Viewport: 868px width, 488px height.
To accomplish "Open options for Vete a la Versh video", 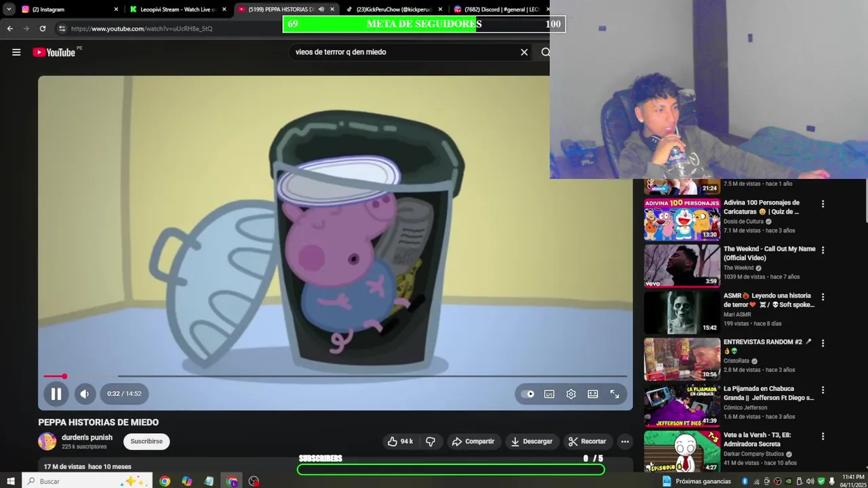I will point(823,436).
